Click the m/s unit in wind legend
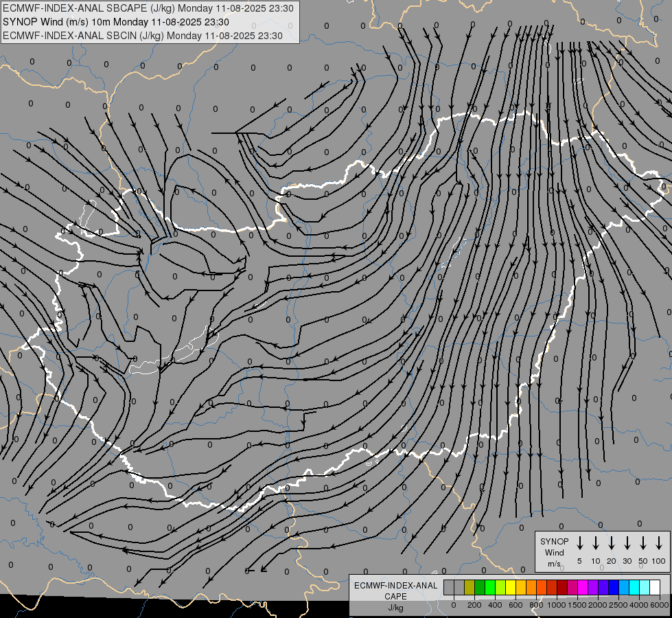672x618 pixels. (x=554, y=564)
